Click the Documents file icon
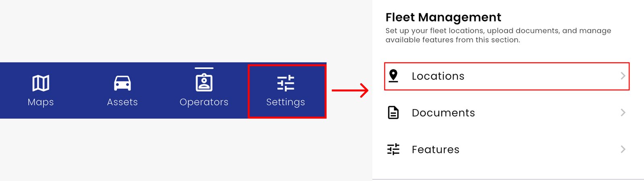Viewport: 644px width, 181px height. click(x=393, y=113)
